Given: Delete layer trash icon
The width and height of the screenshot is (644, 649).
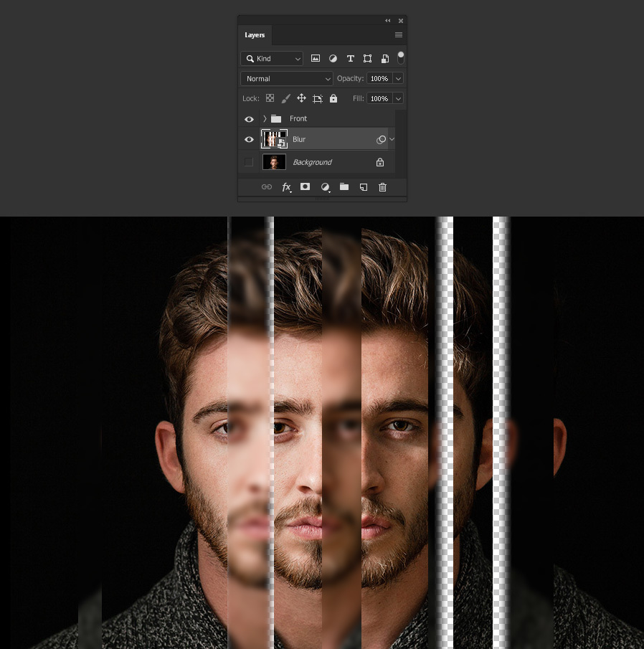Looking at the screenshot, I should click(x=382, y=187).
